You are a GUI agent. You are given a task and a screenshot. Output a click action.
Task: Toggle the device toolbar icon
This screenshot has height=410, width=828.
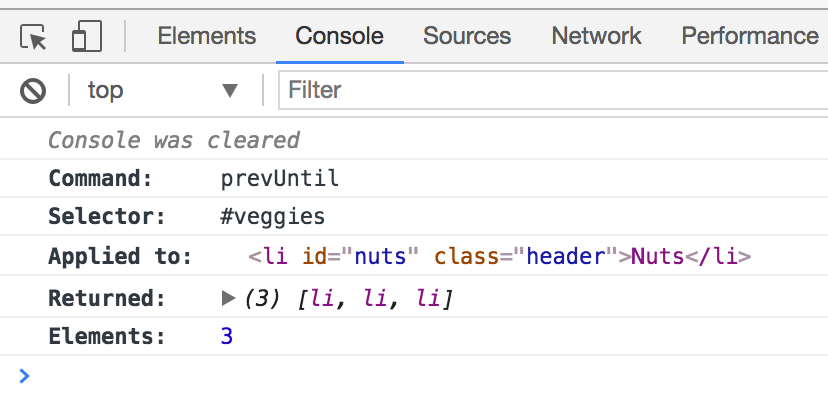point(87,37)
